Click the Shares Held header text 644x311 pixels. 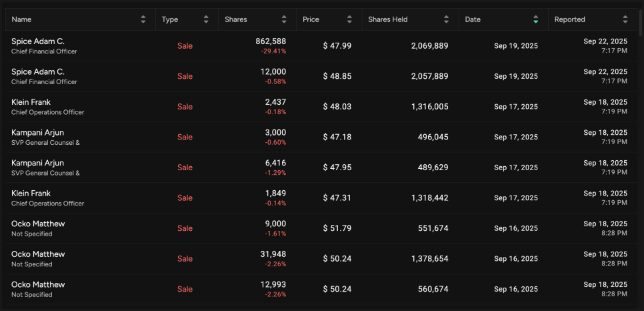389,19
